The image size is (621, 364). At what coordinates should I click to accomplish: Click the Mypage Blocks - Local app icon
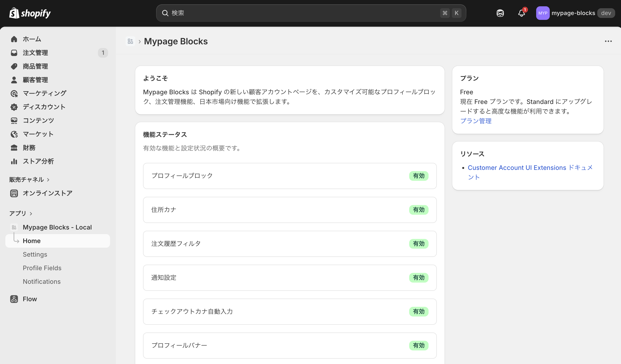tap(14, 227)
